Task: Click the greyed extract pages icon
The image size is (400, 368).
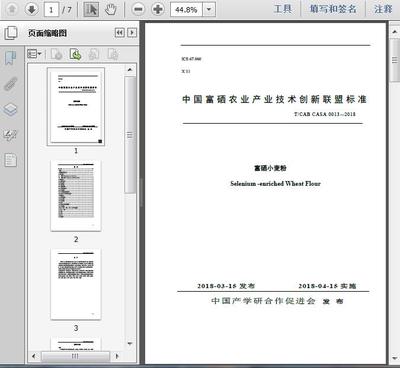Action: 113,54
